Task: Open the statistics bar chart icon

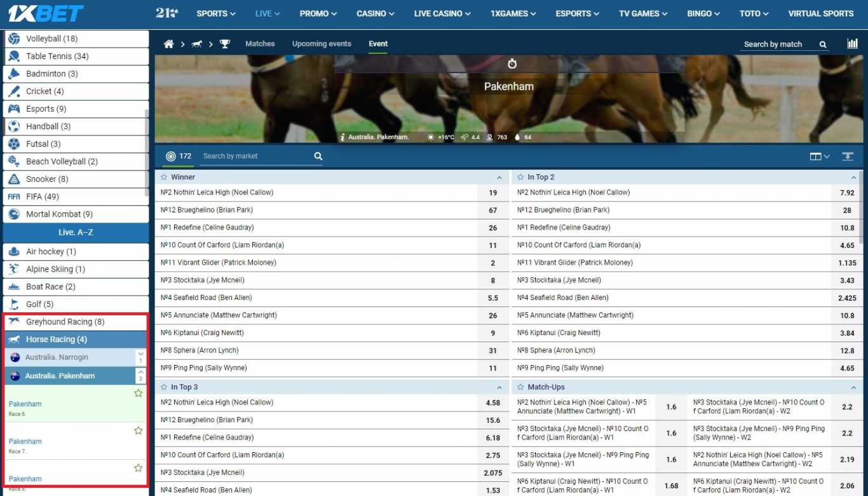Action: (x=852, y=43)
